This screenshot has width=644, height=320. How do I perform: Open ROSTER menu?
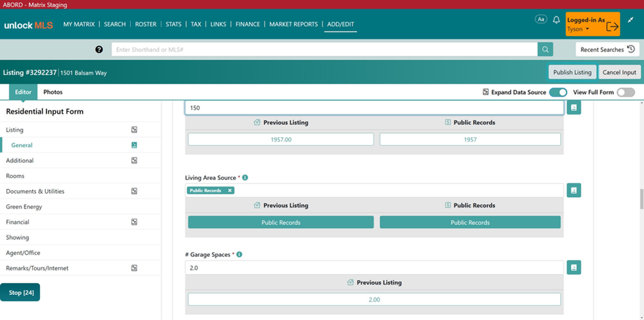(x=146, y=24)
